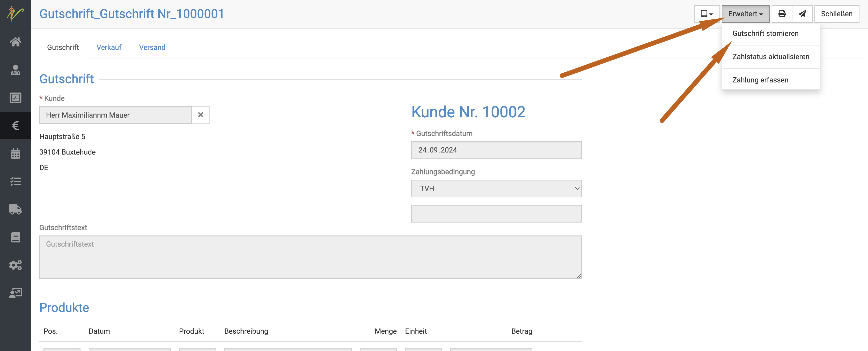
Task: Click the print icon button
Action: [782, 14]
